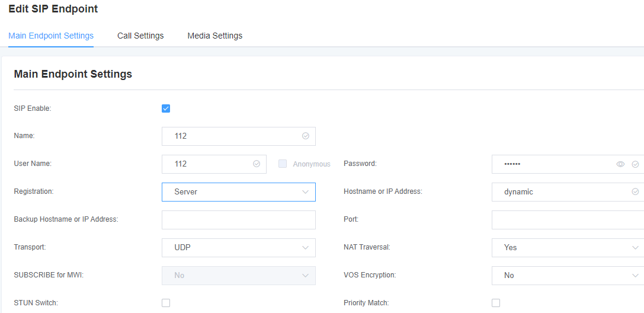Switch to the Call Settings tab
This screenshot has width=644, height=313.
coord(140,36)
